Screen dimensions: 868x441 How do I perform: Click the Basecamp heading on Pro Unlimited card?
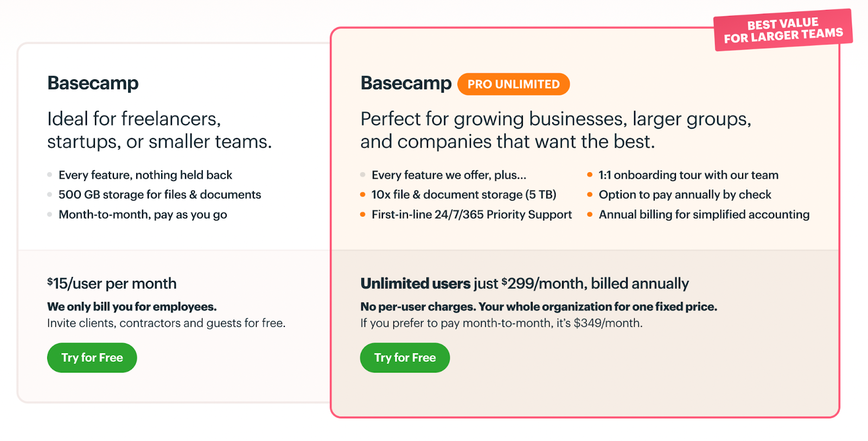tap(406, 83)
